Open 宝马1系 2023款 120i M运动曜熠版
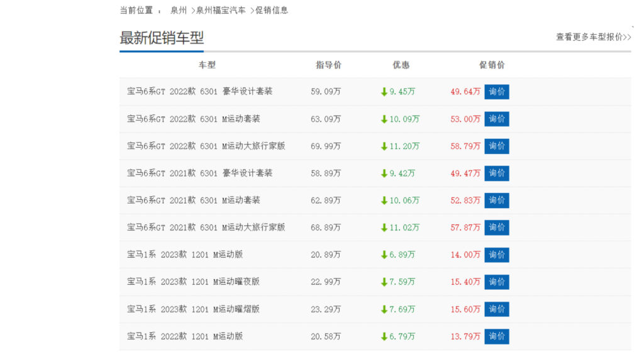The width and height of the screenshot is (644, 362). pos(193,309)
